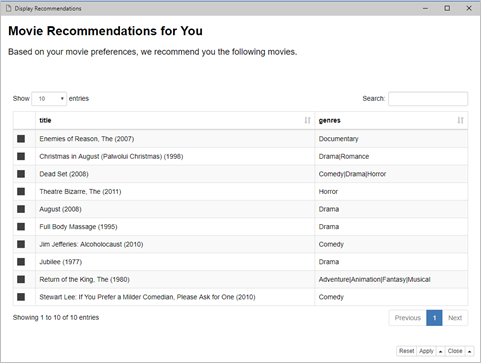481x363 pixels.
Task: Sort table by title column icon
Action: pos(307,120)
